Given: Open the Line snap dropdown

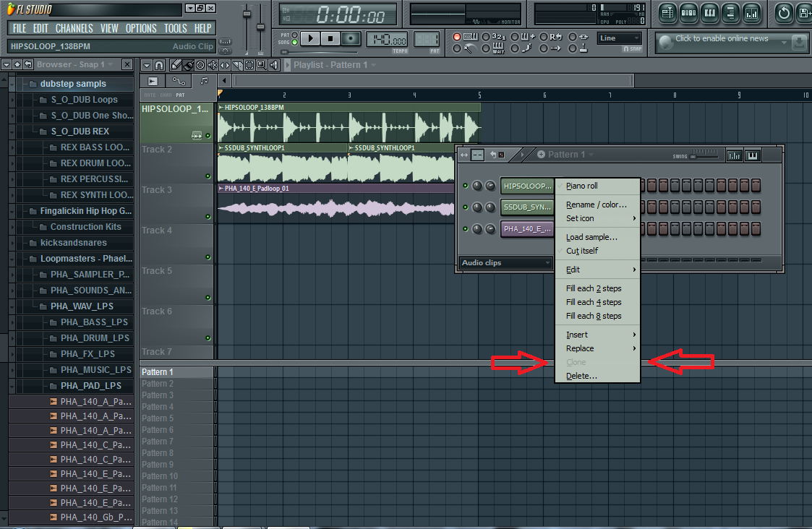Looking at the screenshot, I should pos(620,38).
